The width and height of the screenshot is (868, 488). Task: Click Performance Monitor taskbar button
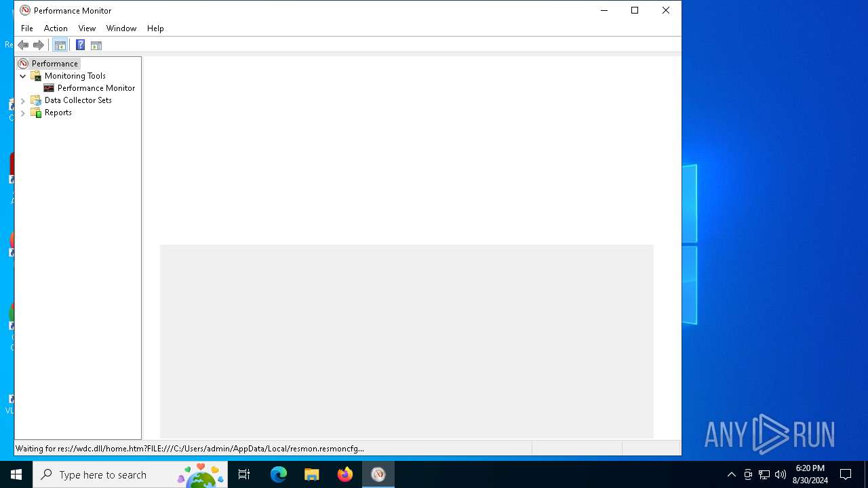point(378,474)
